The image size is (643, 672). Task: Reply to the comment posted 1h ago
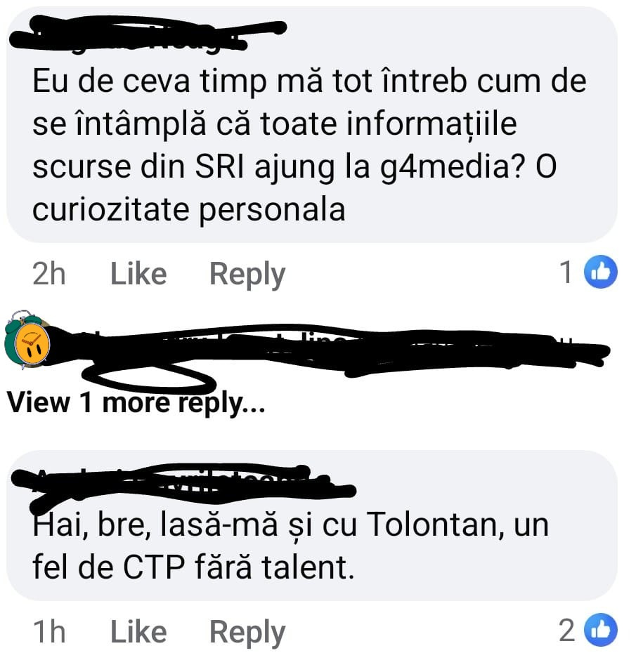[x=247, y=633]
